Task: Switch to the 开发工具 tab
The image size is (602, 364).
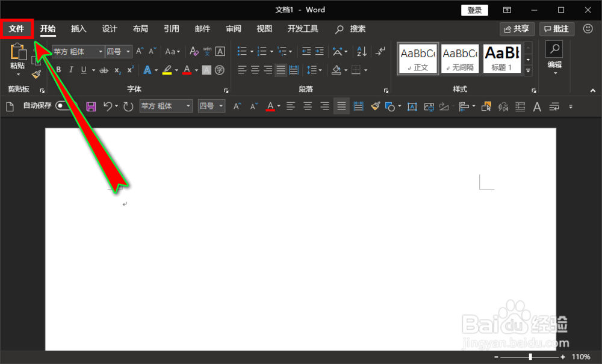Action: [x=303, y=29]
